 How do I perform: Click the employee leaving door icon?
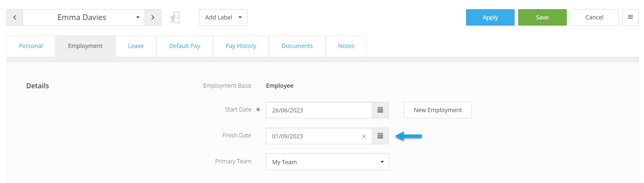point(175,18)
